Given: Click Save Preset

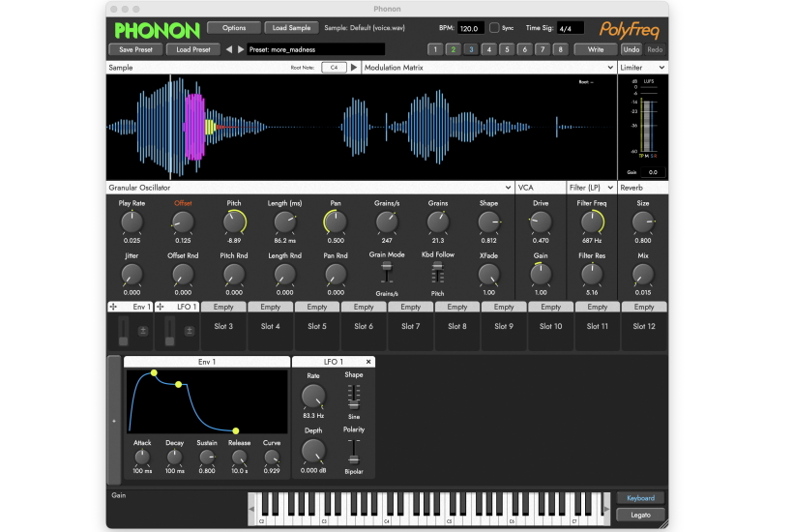Looking at the screenshot, I should tap(135, 49).
